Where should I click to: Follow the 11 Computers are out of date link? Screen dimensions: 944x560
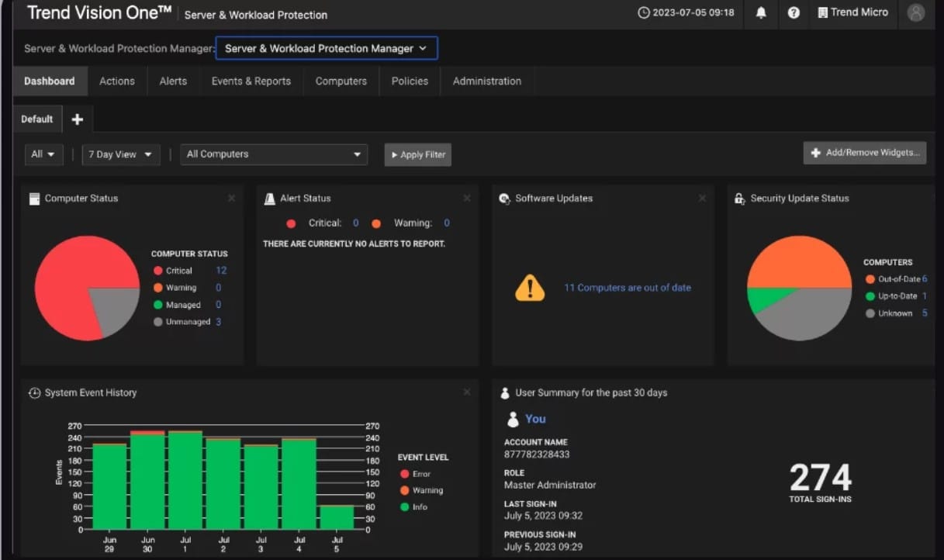coord(628,287)
